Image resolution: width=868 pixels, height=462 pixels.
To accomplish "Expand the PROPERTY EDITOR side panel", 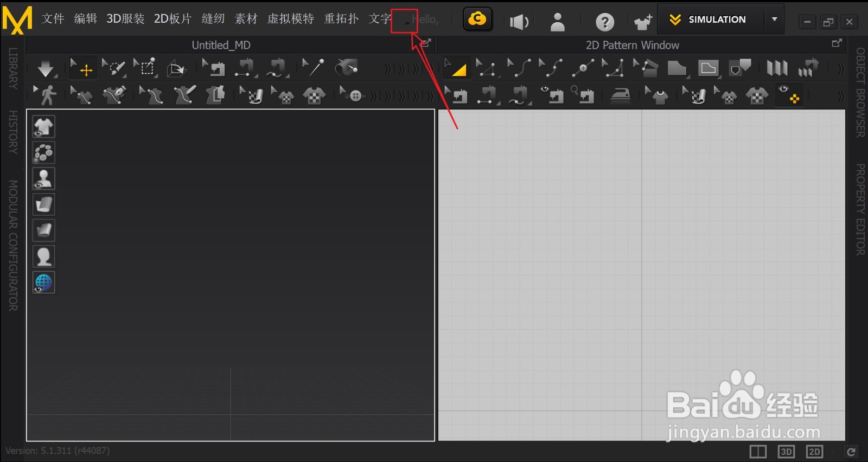I will [x=860, y=209].
